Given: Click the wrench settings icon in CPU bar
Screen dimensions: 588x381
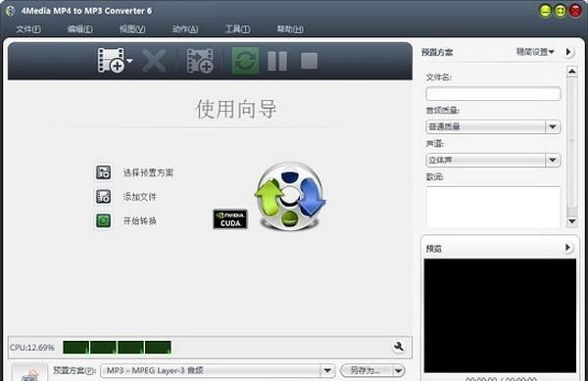Looking at the screenshot, I should pyautogui.click(x=399, y=347).
